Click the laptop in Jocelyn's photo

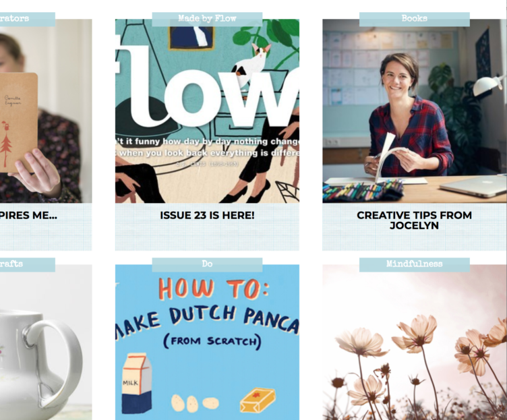(x=473, y=186)
